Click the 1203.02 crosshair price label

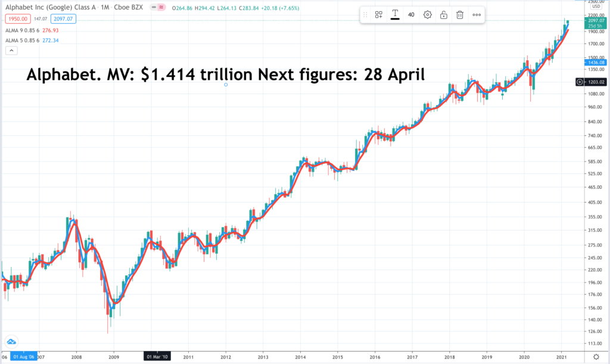click(x=596, y=82)
